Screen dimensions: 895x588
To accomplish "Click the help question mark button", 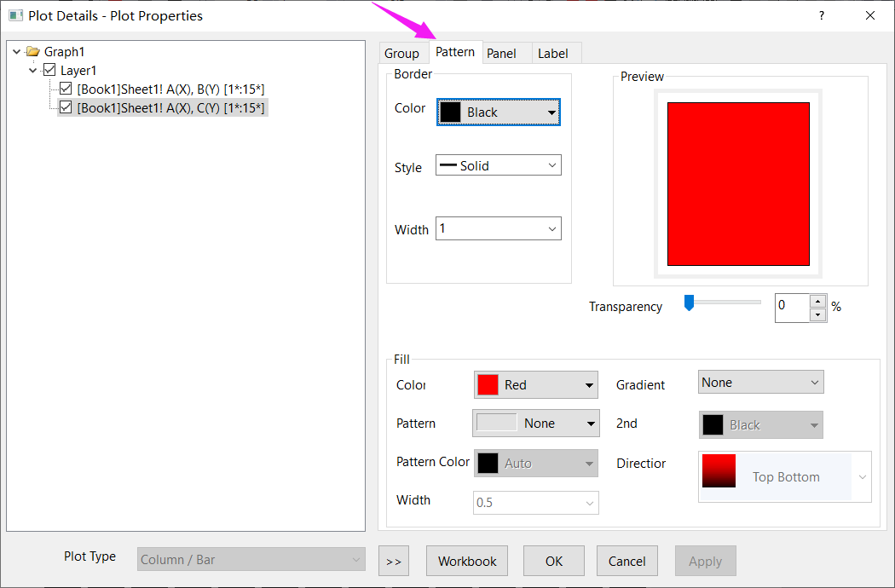I will 822,15.
